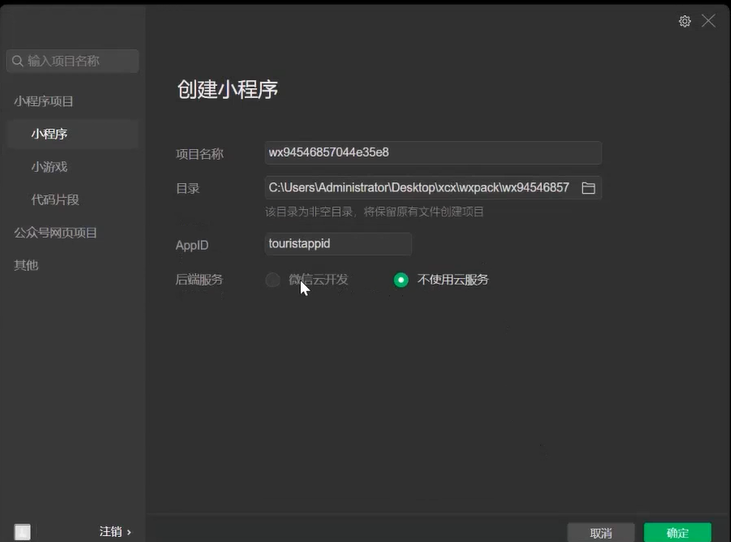Click the AppID label

[x=192, y=245]
